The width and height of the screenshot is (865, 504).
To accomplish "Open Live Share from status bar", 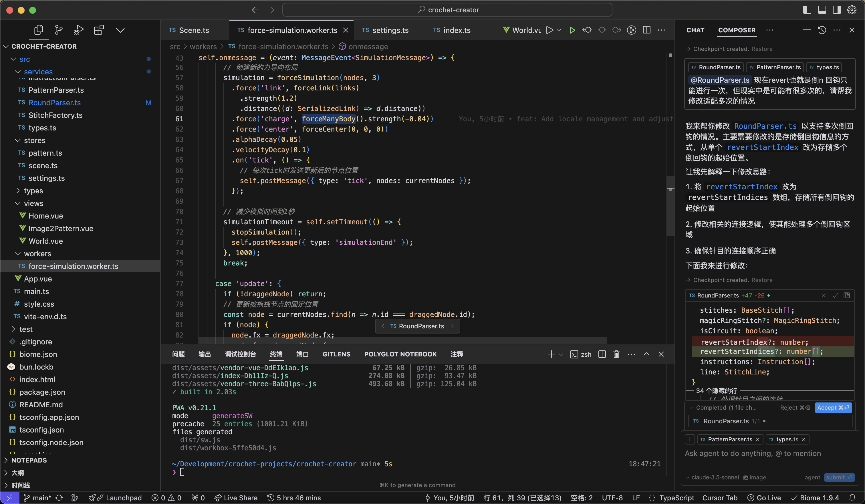I will (236, 497).
